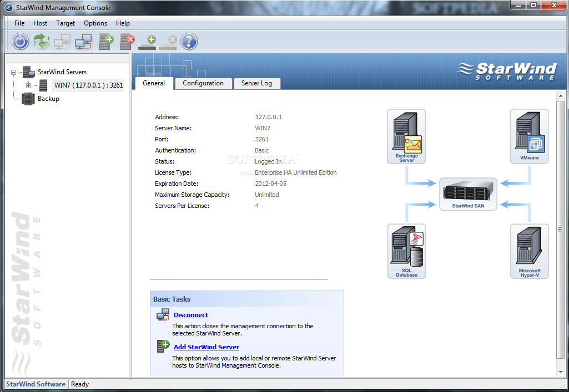Click the add target toolbar icon
569x392 pixels.
148,42
